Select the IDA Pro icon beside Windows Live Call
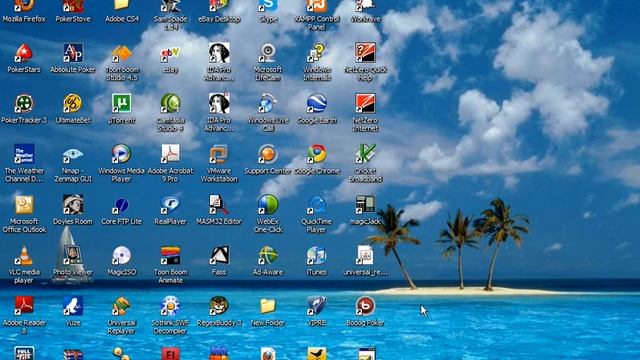The height and width of the screenshot is (360, 640). point(219,104)
